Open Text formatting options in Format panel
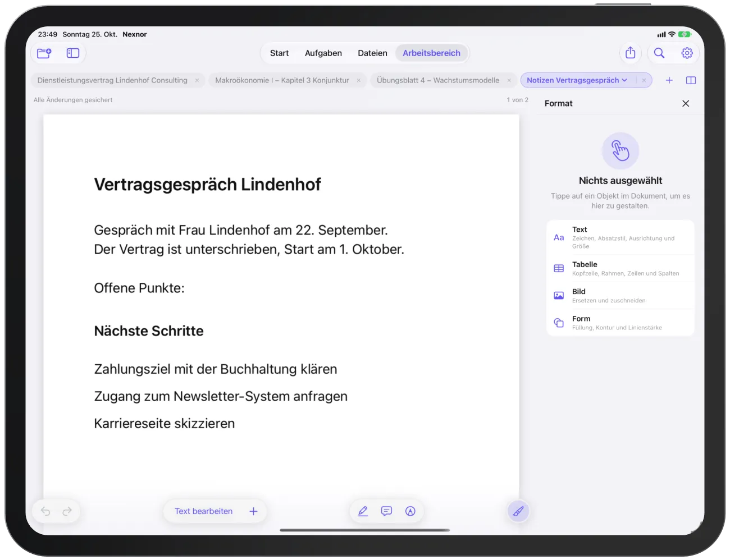 620,238
